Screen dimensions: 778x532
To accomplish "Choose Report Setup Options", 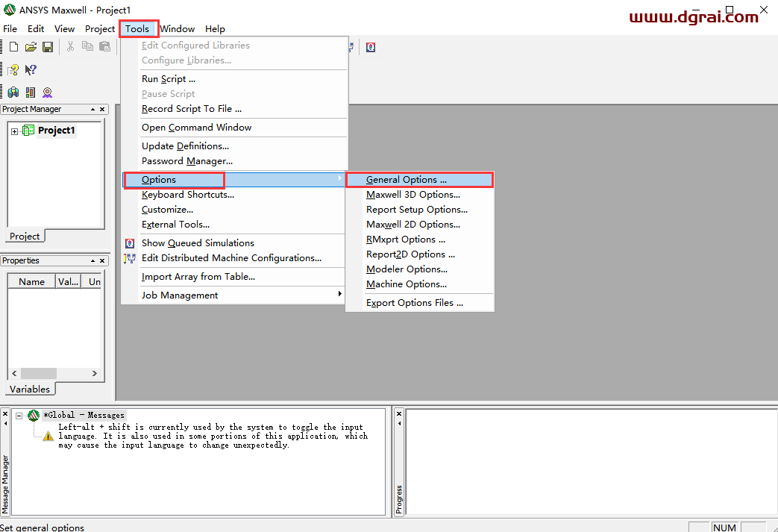I will point(419,210).
